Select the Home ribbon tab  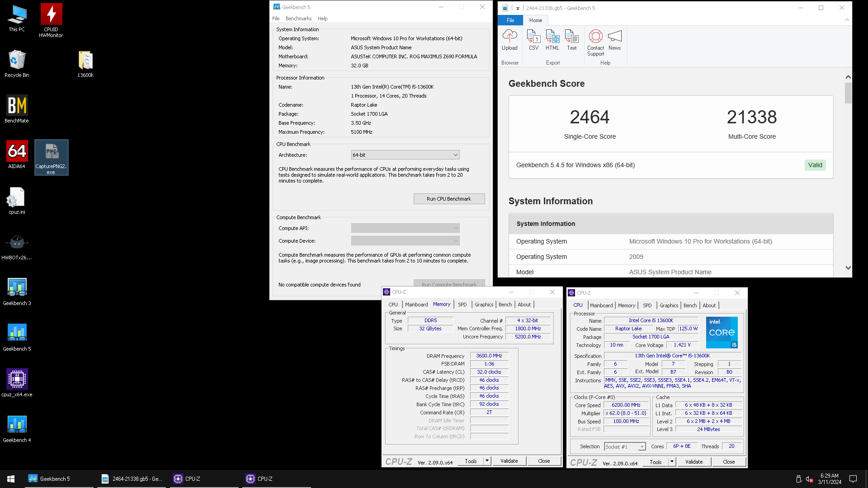pyautogui.click(x=536, y=20)
